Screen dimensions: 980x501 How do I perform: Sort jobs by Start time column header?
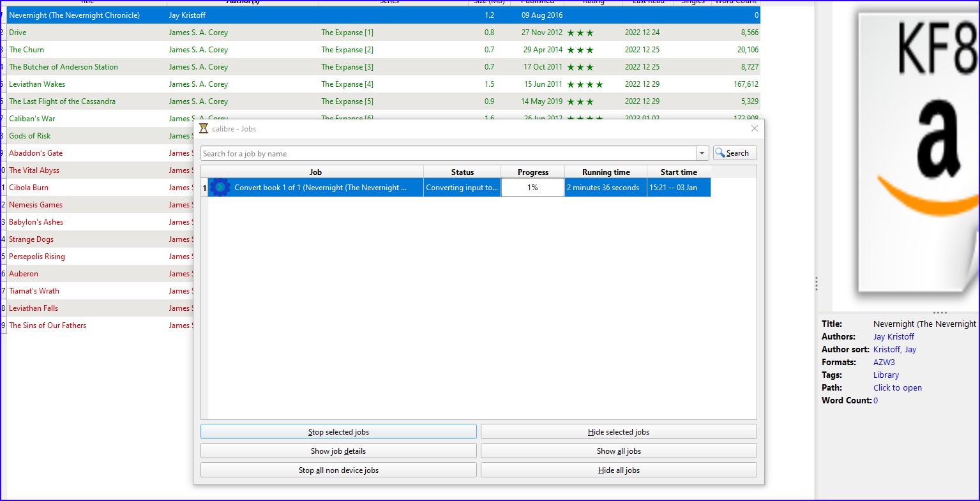pos(679,172)
